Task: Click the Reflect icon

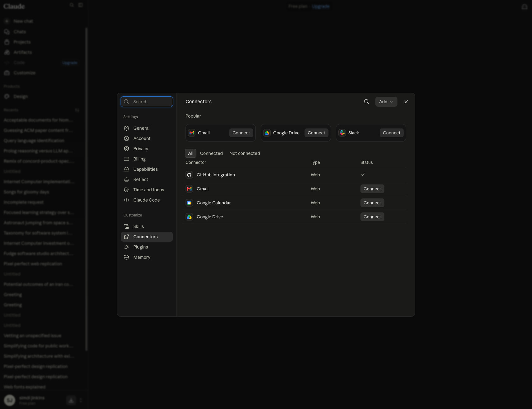Action: [126, 179]
